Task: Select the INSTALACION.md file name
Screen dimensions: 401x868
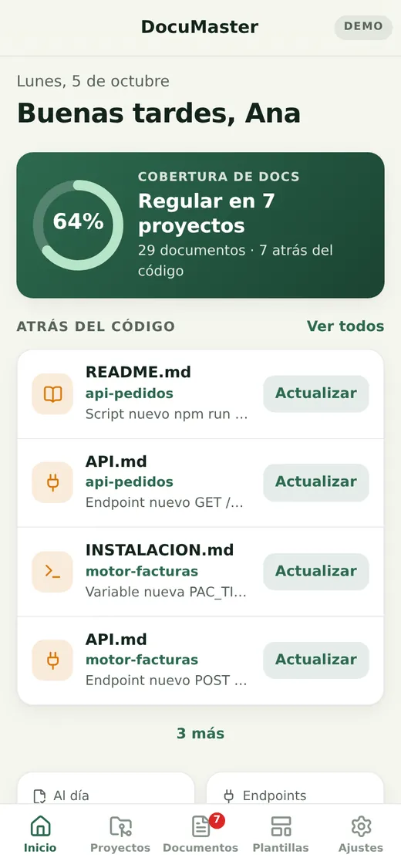Action: pos(160,549)
